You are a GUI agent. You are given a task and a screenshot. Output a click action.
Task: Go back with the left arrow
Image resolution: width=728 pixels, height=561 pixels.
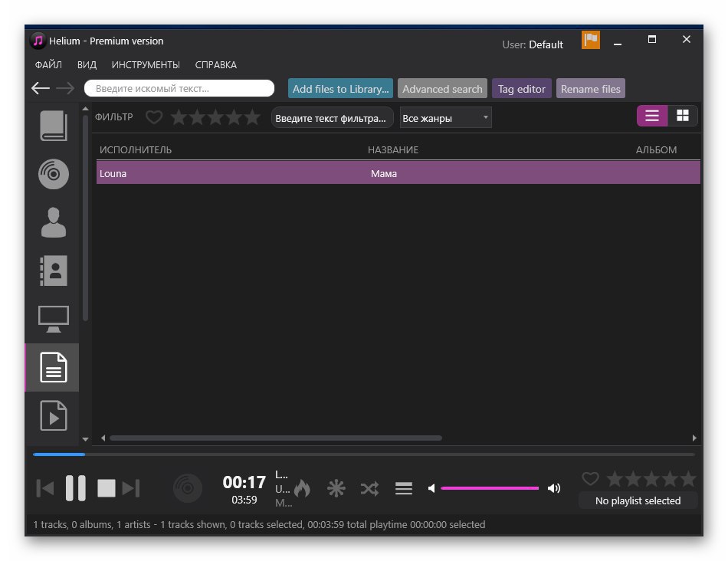pyautogui.click(x=41, y=88)
